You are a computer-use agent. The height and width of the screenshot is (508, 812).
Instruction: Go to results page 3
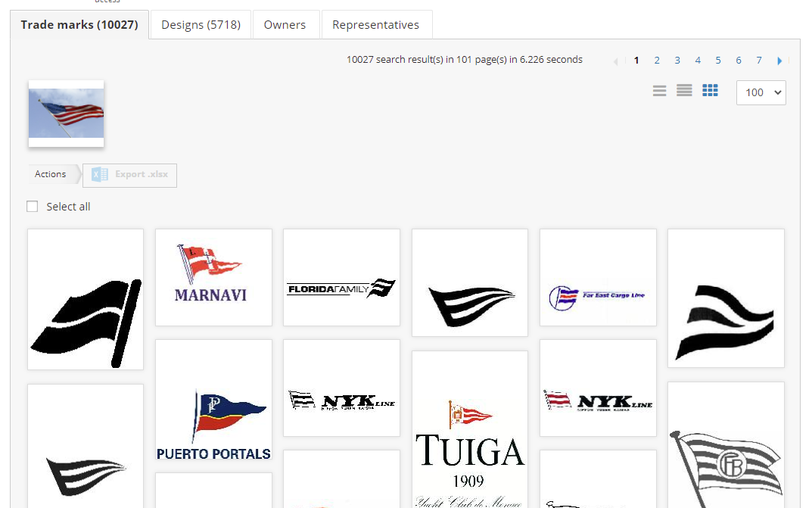[677, 60]
